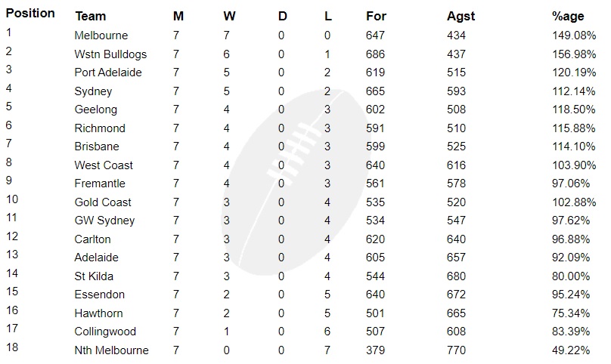This screenshot has height=364, width=611.
Task: Select the West Coast row name
Action: [104, 165]
